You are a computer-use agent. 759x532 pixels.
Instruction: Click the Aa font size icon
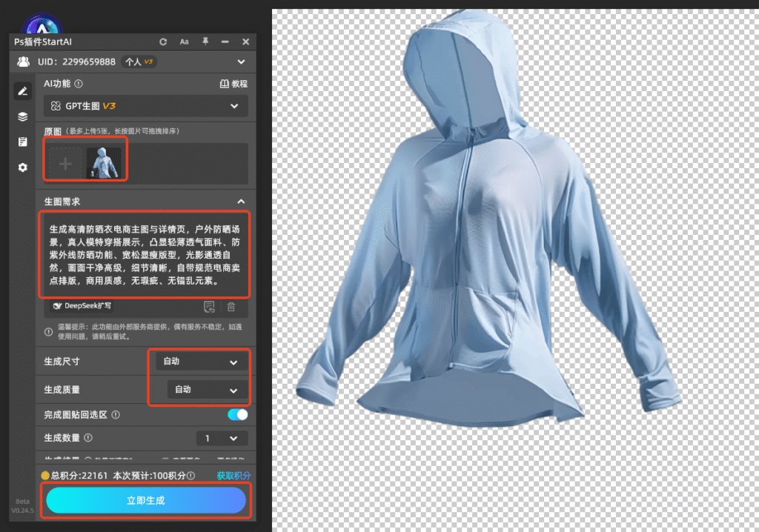[184, 42]
